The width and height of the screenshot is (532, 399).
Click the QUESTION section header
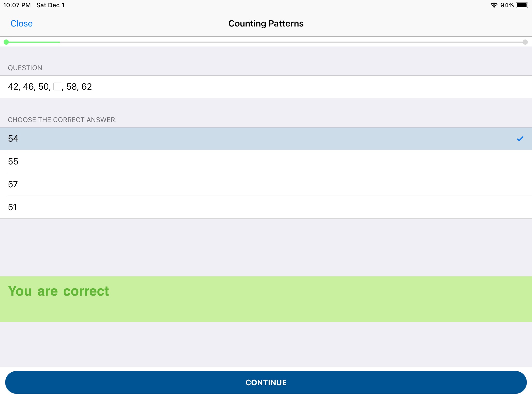click(25, 68)
